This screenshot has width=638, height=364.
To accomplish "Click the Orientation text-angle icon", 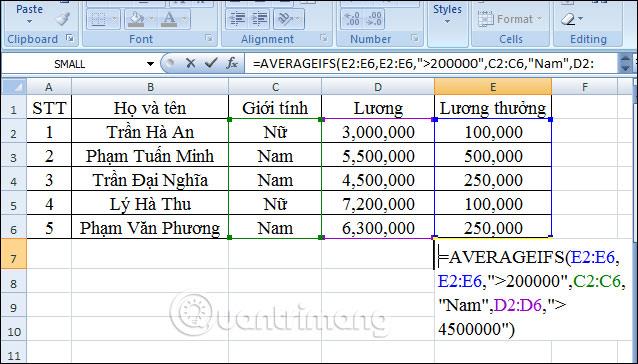I will click(286, 19).
